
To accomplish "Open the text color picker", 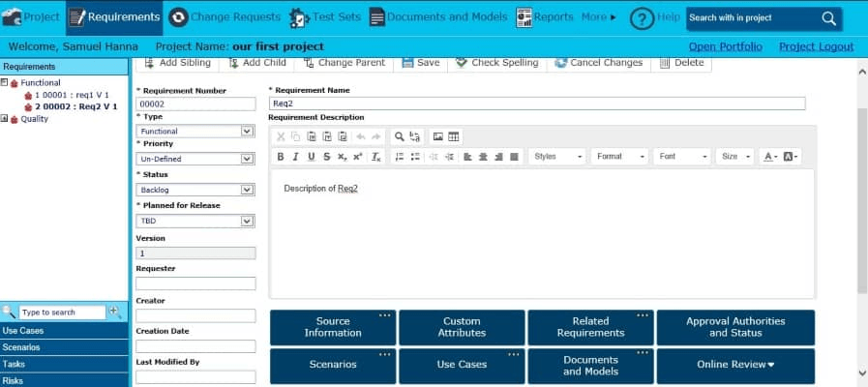I will pyautogui.click(x=770, y=157).
